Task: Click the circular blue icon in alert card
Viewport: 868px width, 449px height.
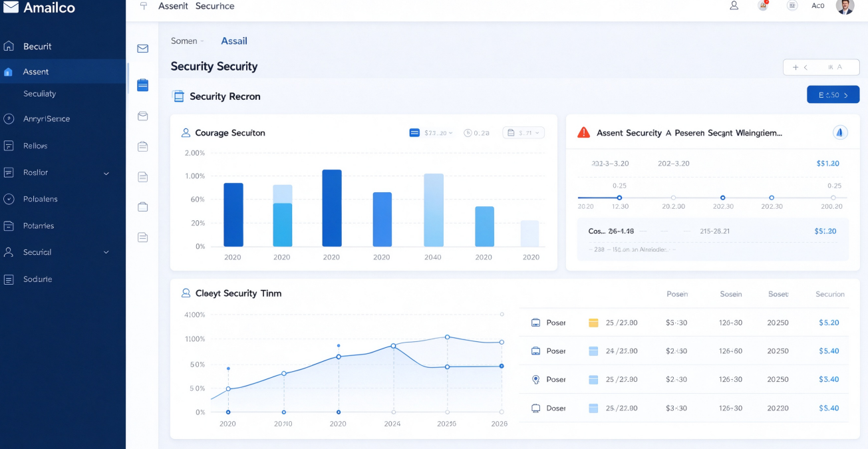Action: (x=840, y=133)
